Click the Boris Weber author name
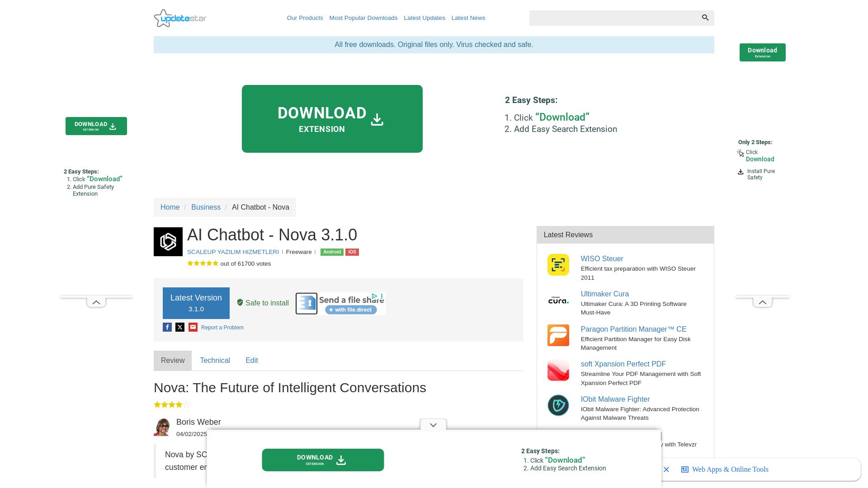The height and width of the screenshot is (488, 868). (198, 422)
